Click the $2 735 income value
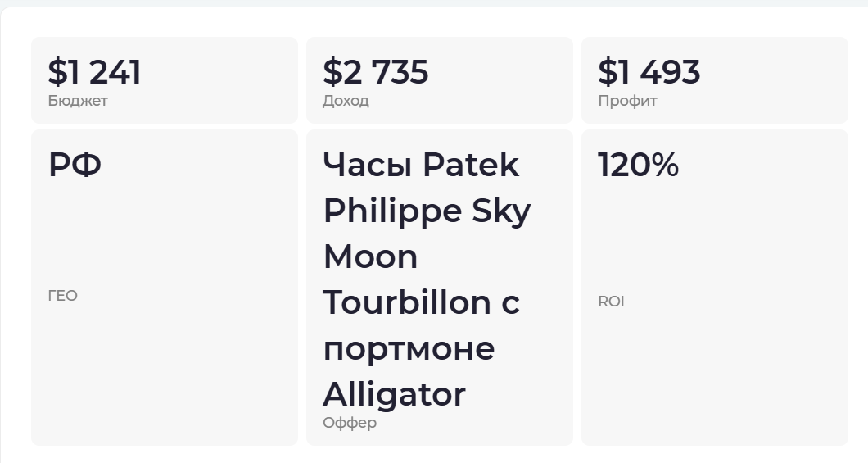 tap(375, 72)
